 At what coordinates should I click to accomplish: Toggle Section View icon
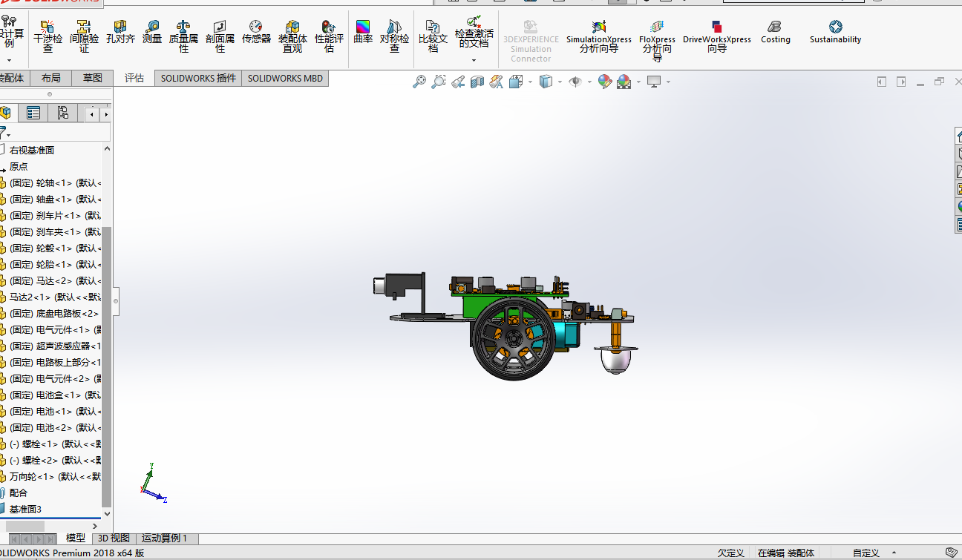pyautogui.click(x=477, y=82)
